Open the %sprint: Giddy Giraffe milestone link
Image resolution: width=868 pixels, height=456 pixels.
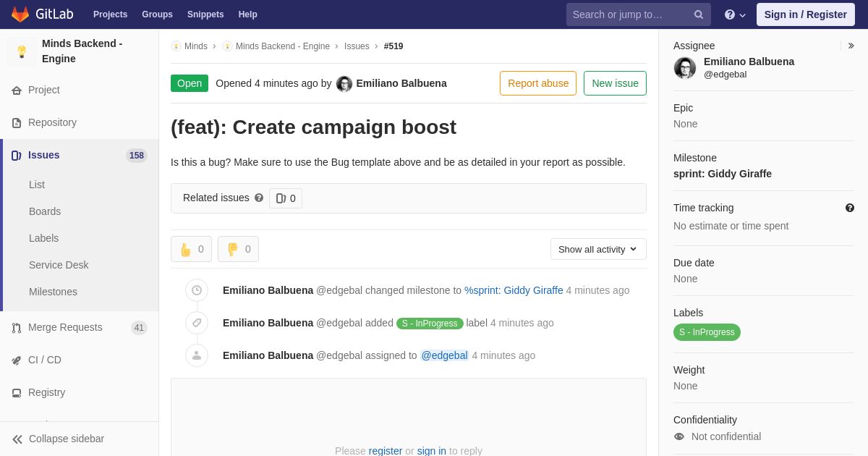click(x=514, y=290)
